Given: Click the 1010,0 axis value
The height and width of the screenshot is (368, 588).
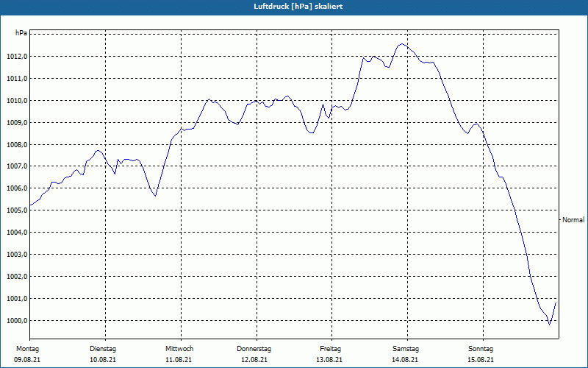Looking at the screenshot, I should pyautogui.click(x=17, y=101).
